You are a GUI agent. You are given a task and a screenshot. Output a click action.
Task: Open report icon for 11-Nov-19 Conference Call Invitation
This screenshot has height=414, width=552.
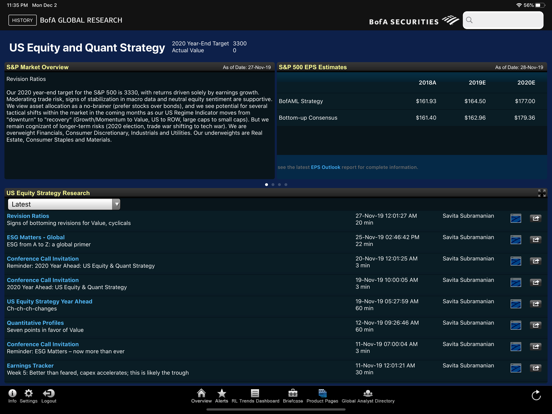pyautogui.click(x=516, y=347)
